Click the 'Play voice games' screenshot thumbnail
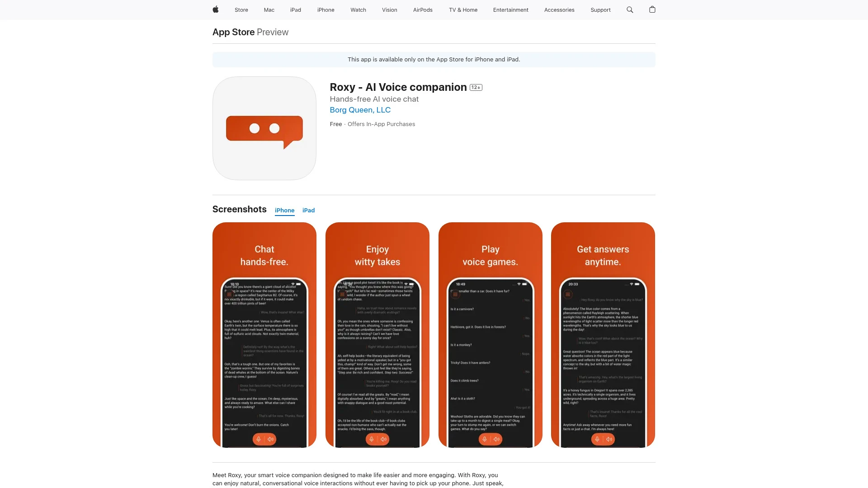The width and height of the screenshot is (868, 488). tap(490, 335)
